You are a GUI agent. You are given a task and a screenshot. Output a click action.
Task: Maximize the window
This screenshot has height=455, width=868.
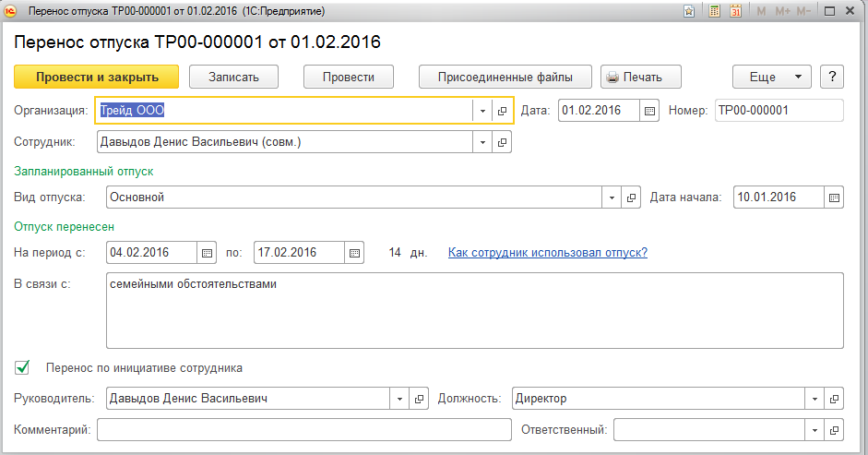click(x=829, y=11)
